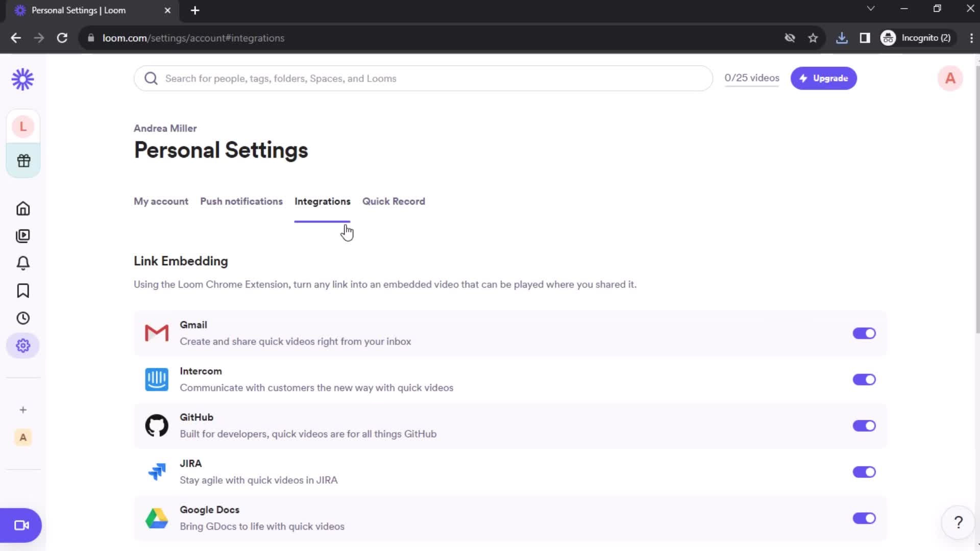Click the GitHub integration title

point(197,417)
